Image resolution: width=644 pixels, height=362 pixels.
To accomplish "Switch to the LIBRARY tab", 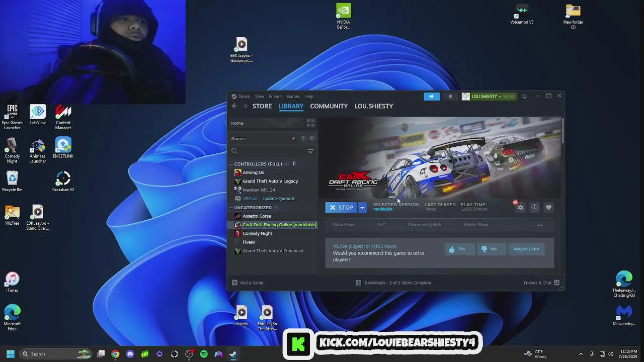I will click(291, 106).
